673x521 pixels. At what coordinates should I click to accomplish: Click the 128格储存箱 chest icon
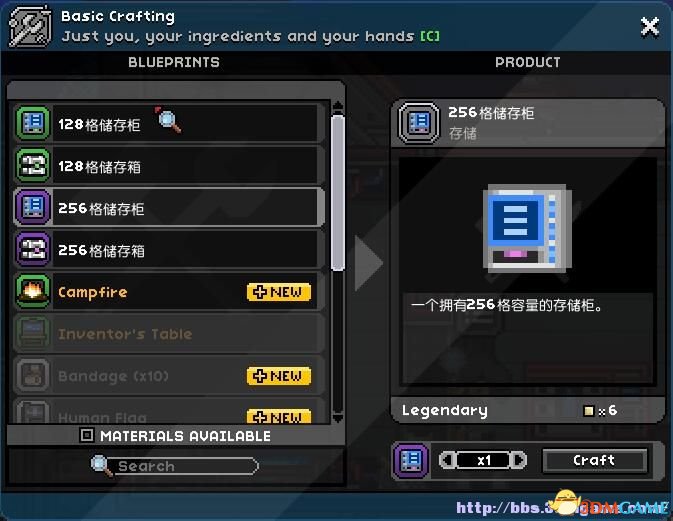(x=33, y=166)
